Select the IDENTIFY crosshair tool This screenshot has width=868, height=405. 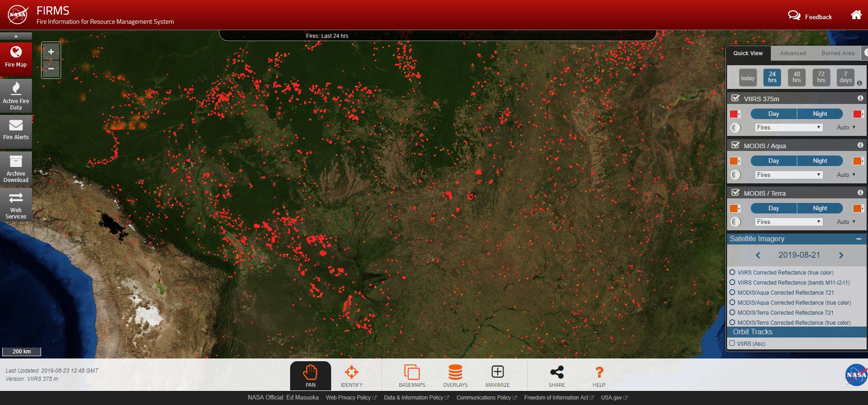point(352,376)
